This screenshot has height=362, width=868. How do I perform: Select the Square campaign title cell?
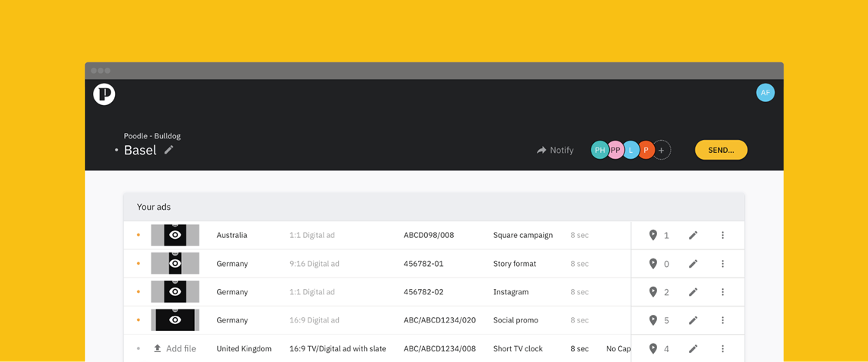click(x=523, y=236)
